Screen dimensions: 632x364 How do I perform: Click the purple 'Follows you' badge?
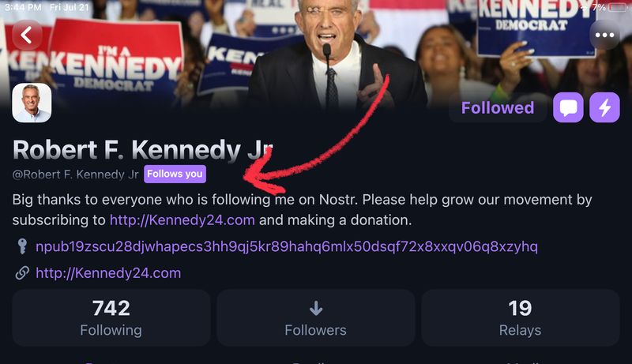coord(175,174)
